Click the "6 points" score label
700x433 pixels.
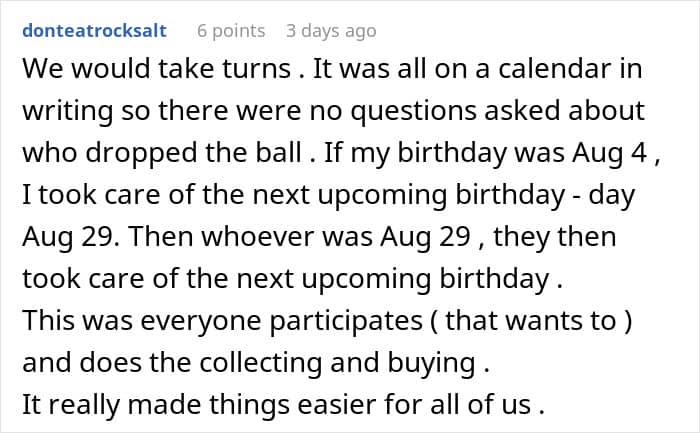(x=231, y=30)
